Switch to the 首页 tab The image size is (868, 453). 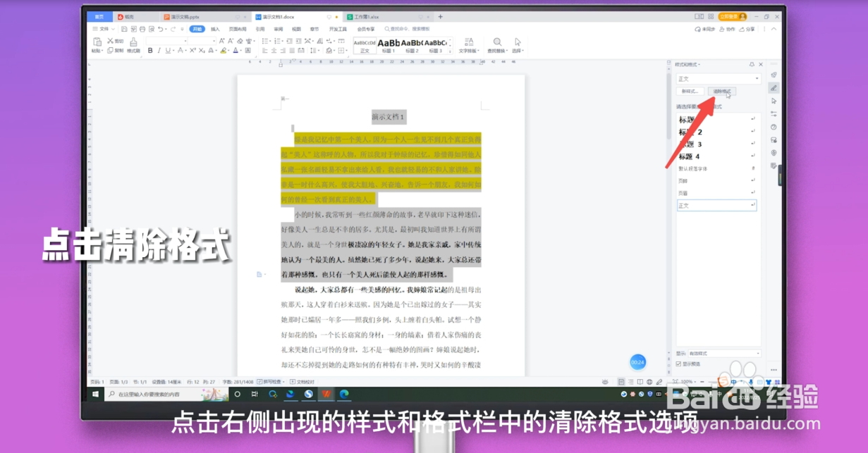click(99, 16)
